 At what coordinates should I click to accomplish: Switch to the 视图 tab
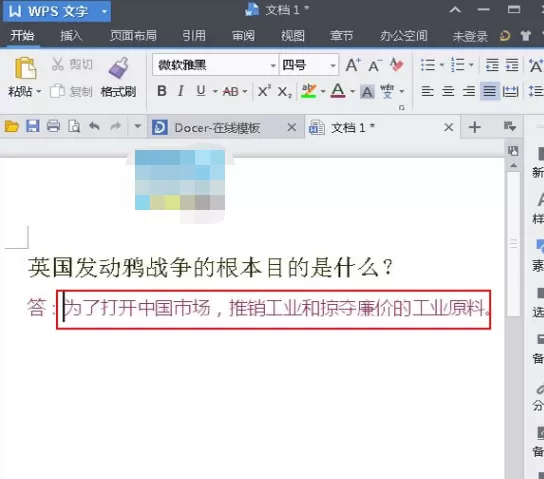(292, 36)
